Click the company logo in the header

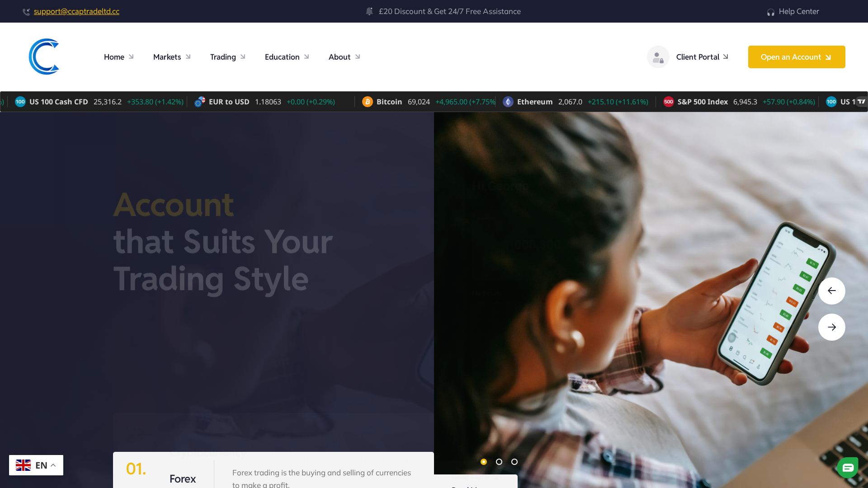pyautogui.click(x=44, y=56)
